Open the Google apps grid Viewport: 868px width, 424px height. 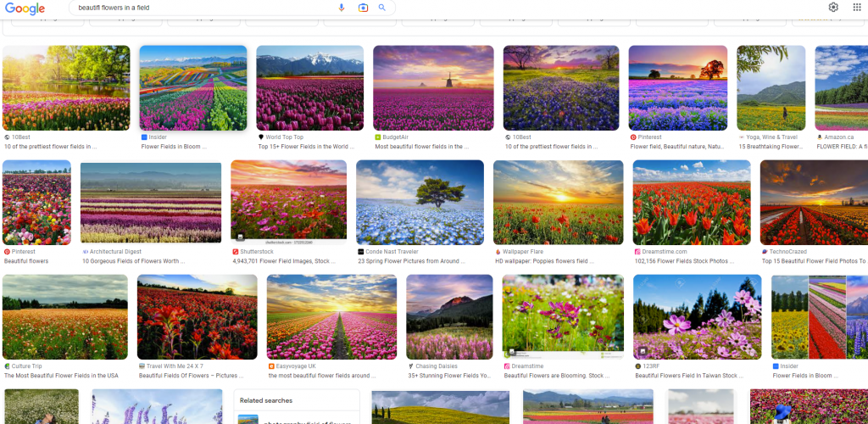[857, 7]
